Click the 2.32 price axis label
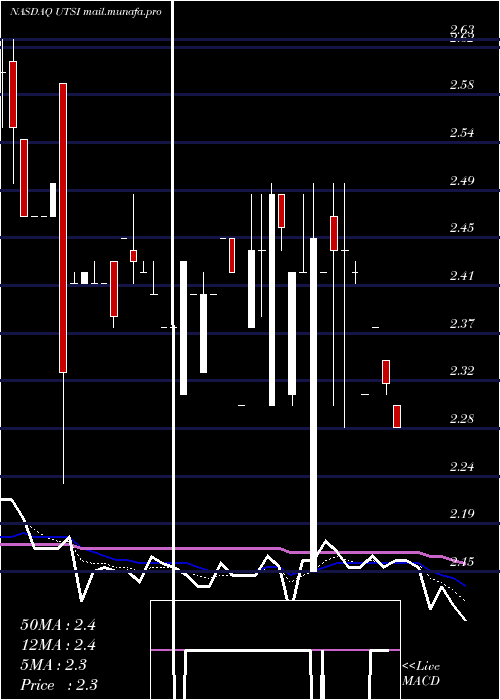This screenshot has width=500, height=700. click(x=462, y=371)
